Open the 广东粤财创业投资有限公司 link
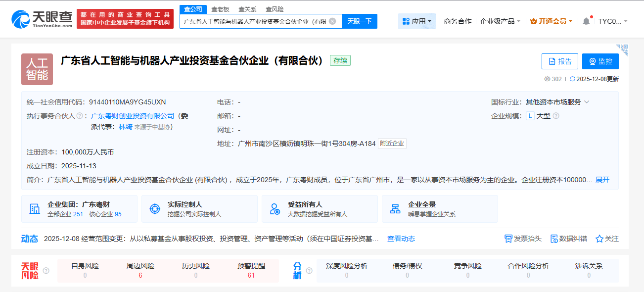 (x=133, y=116)
